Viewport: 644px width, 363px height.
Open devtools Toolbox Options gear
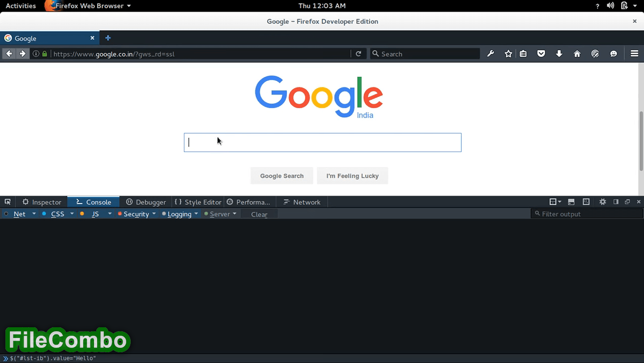603,202
